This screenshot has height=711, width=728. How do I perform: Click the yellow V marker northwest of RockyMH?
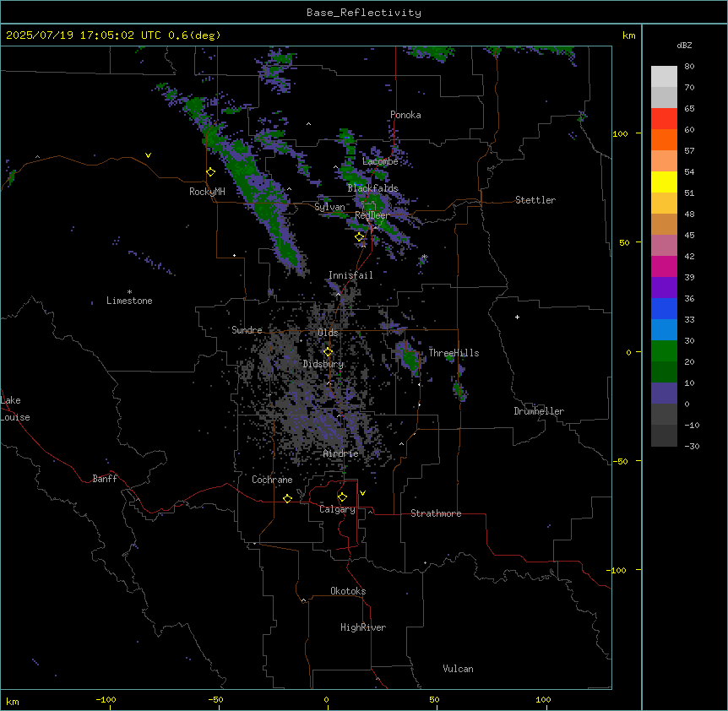(x=148, y=155)
